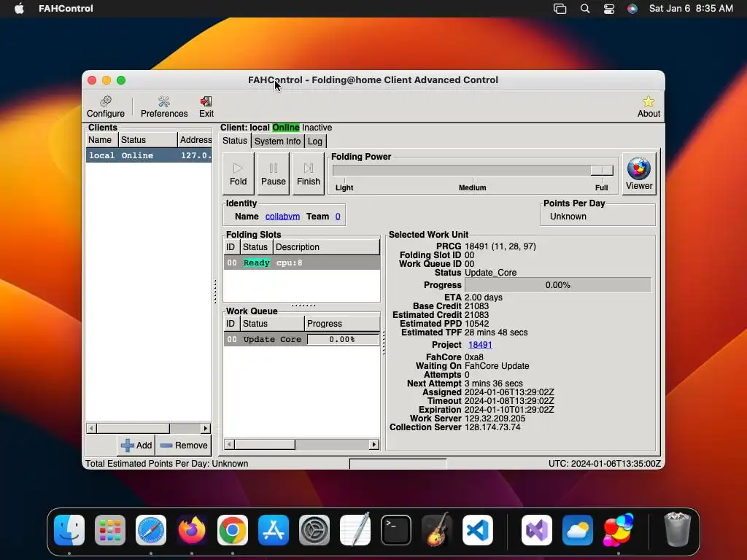The height and width of the screenshot is (560, 747).
Task: Open GarageBand from the Dock
Action: click(x=437, y=529)
